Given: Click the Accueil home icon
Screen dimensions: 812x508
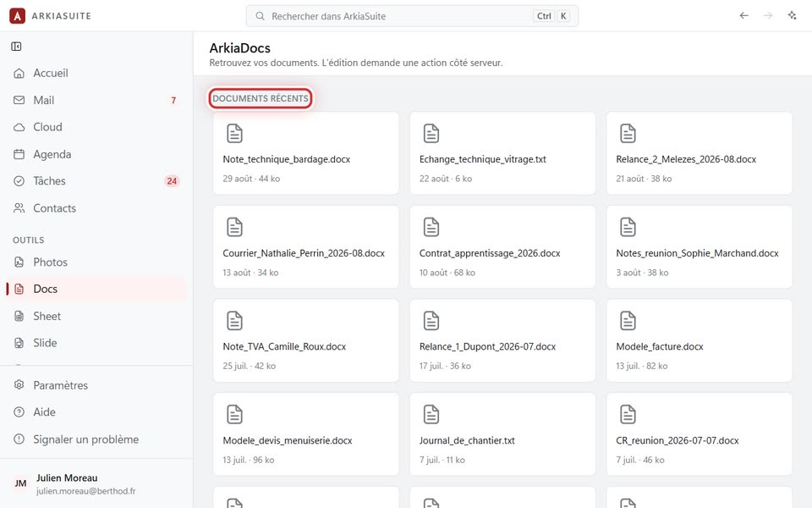Looking at the screenshot, I should [19, 73].
